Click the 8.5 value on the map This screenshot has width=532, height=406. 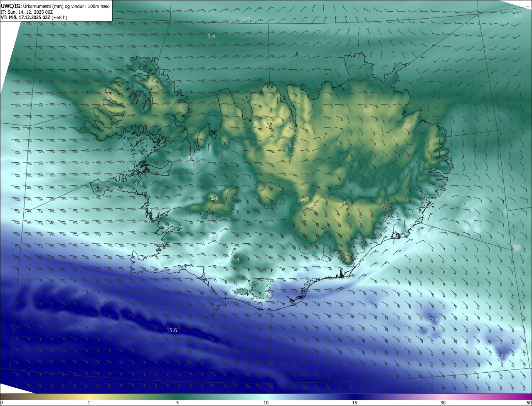coord(516,247)
